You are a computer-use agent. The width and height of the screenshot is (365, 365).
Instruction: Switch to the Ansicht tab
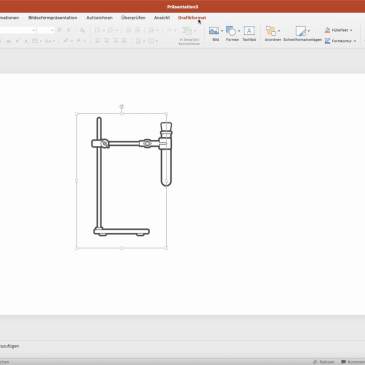tap(162, 18)
